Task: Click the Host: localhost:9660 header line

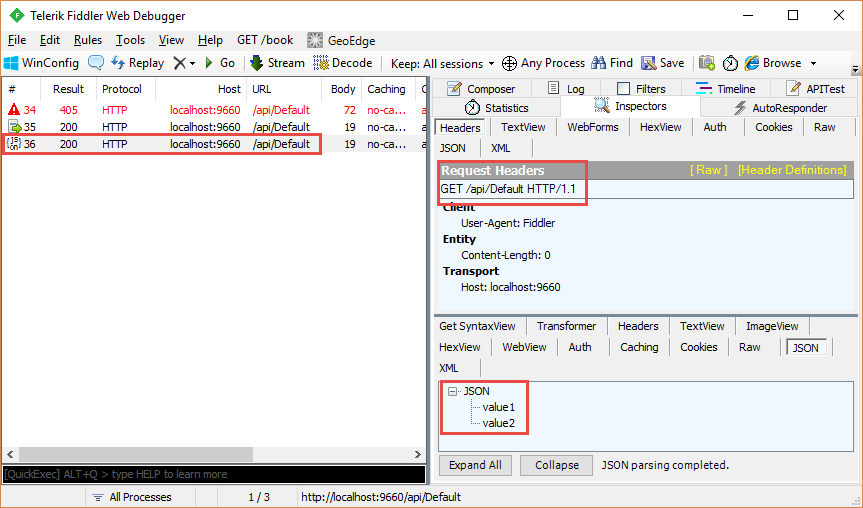Action: 510,287
